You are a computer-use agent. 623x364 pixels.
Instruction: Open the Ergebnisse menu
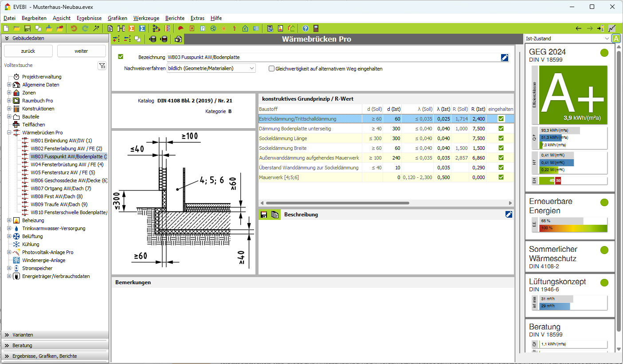[x=89, y=18]
